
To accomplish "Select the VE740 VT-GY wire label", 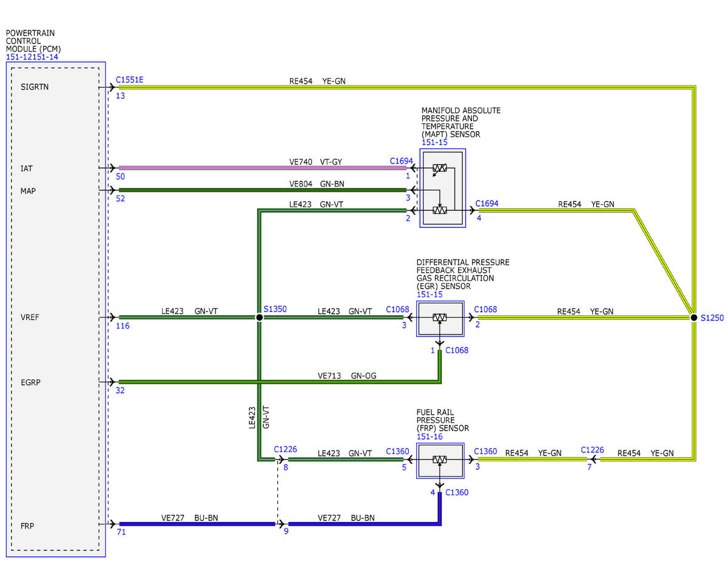I will point(317,162).
